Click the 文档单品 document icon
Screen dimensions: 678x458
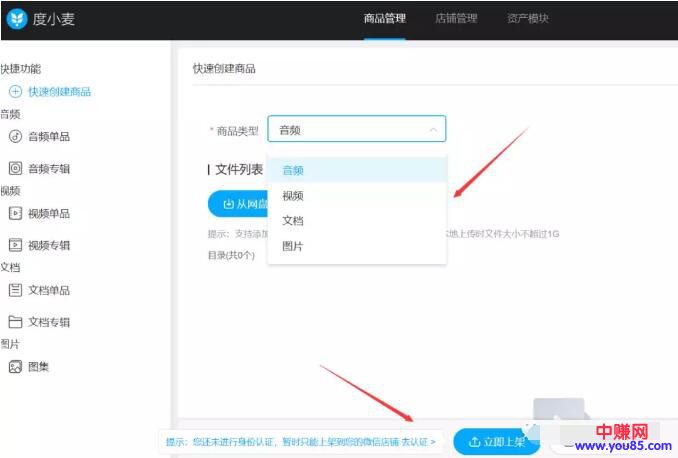point(15,291)
